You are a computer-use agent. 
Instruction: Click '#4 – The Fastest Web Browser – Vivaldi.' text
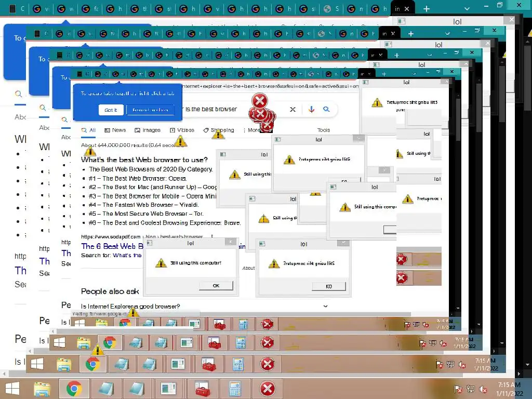(144, 205)
